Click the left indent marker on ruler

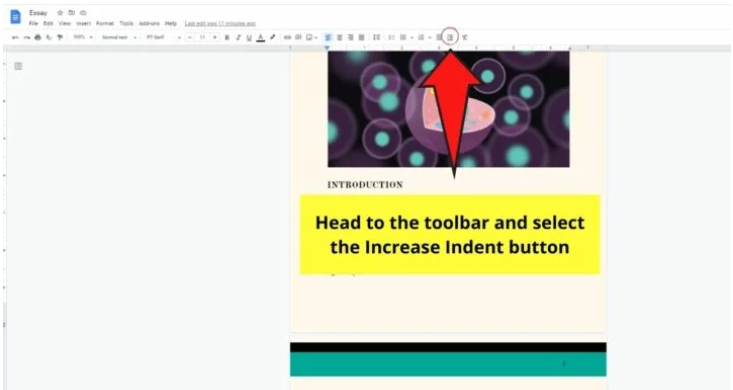click(327, 48)
